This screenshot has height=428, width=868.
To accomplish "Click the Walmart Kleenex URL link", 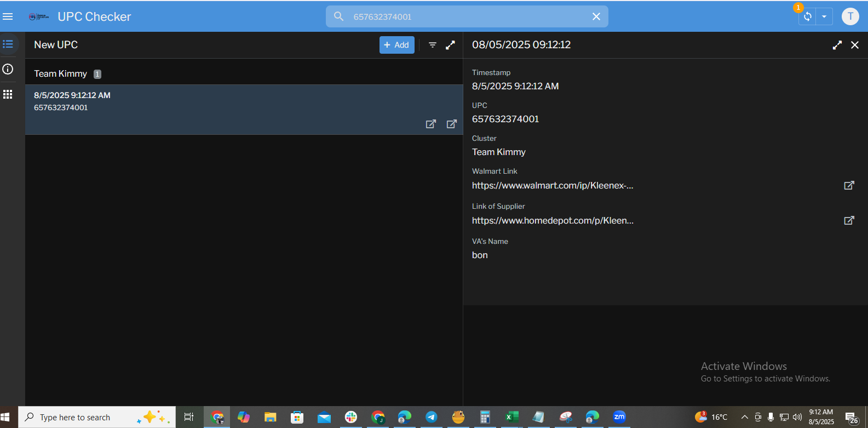I will [553, 186].
